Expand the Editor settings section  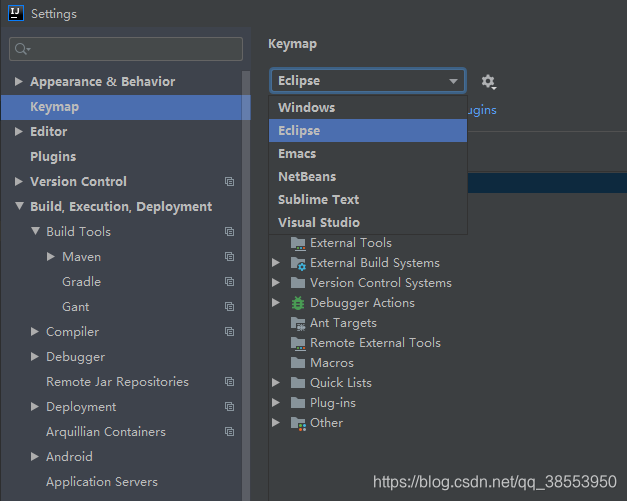(x=18, y=132)
